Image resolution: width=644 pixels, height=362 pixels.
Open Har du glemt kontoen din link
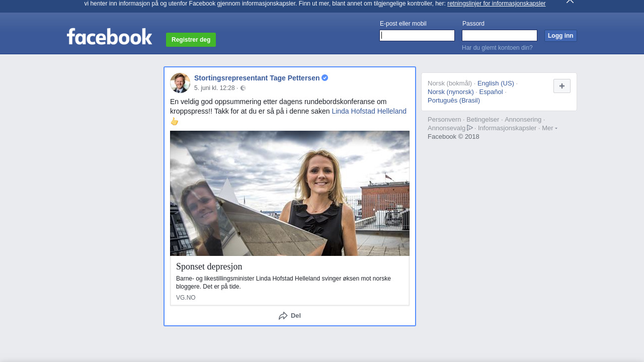tap(497, 48)
